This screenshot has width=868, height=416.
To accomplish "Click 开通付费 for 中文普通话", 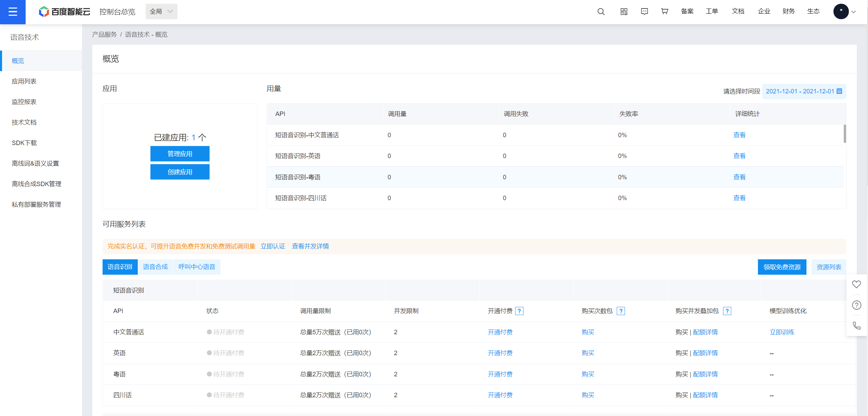I will point(500,332).
